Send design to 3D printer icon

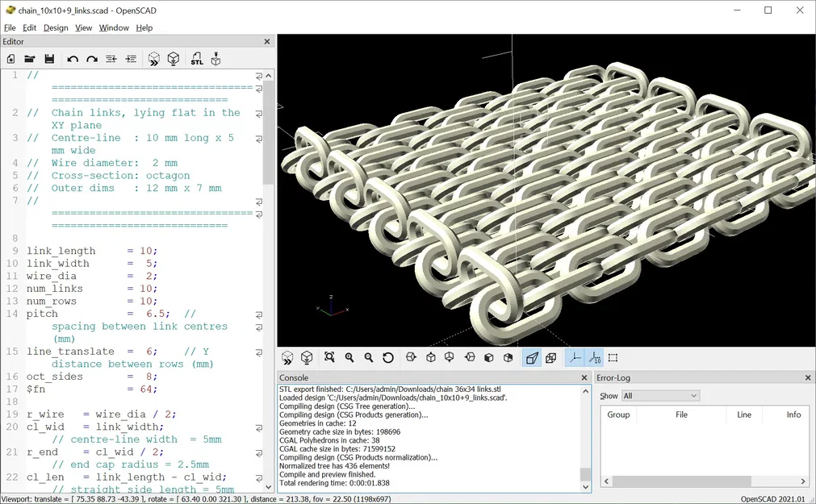[216, 59]
